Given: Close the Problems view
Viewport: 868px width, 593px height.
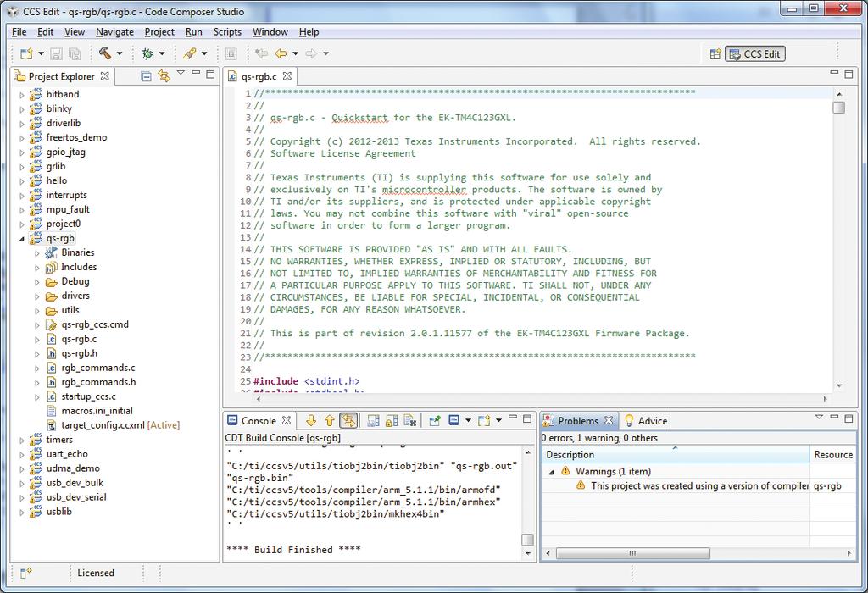Looking at the screenshot, I should click(x=609, y=420).
